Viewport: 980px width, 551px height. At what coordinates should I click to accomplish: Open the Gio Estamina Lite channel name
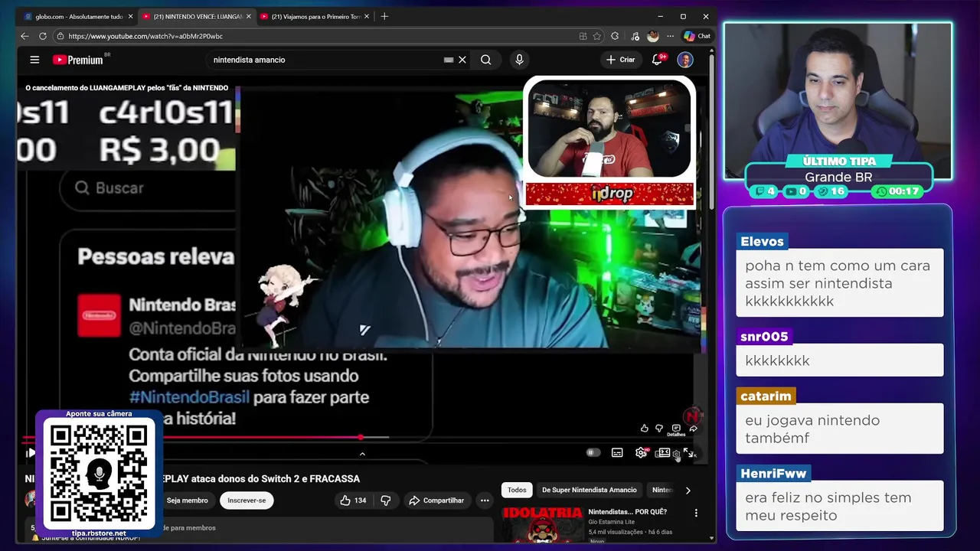click(x=611, y=522)
